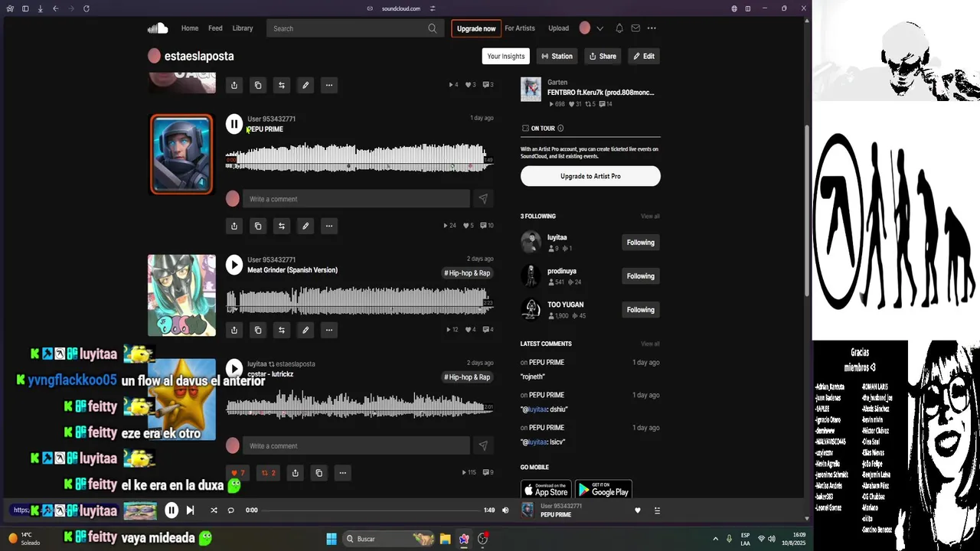Click the search magnifier icon
Image resolution: width=980 pixels, height=551 pixels.
pyautogui.click(x=433, y=28)
